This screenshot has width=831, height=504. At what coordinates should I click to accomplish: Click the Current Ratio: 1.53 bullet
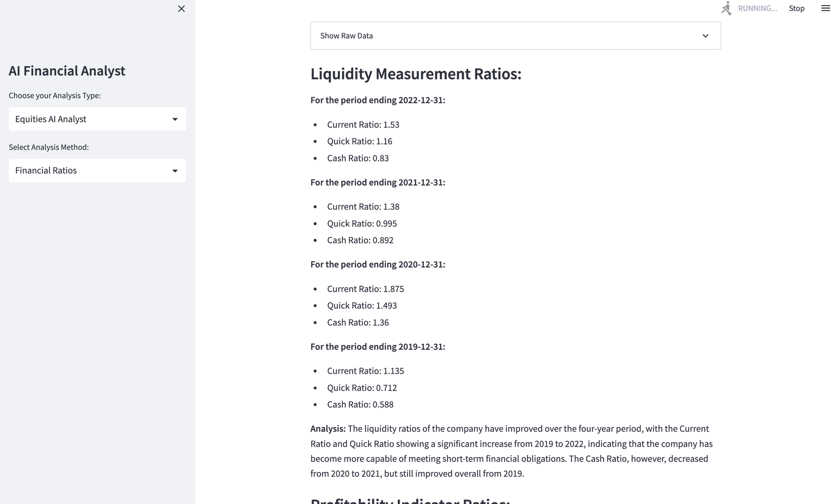(x=363, y=125)
